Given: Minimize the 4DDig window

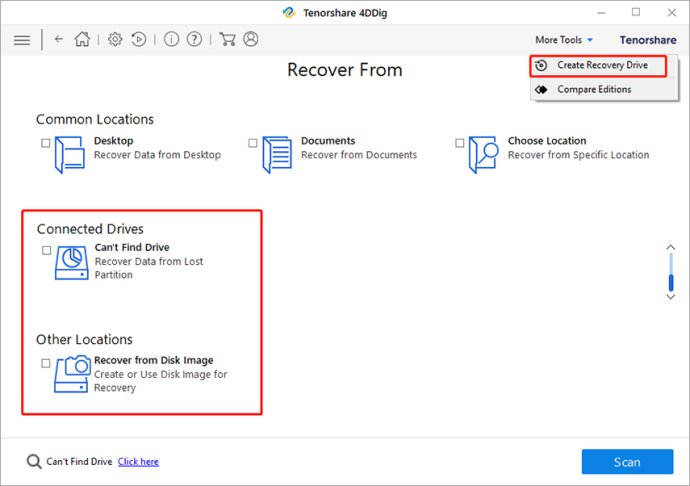Looking at the screenshot, I should (x=601, y=13).
